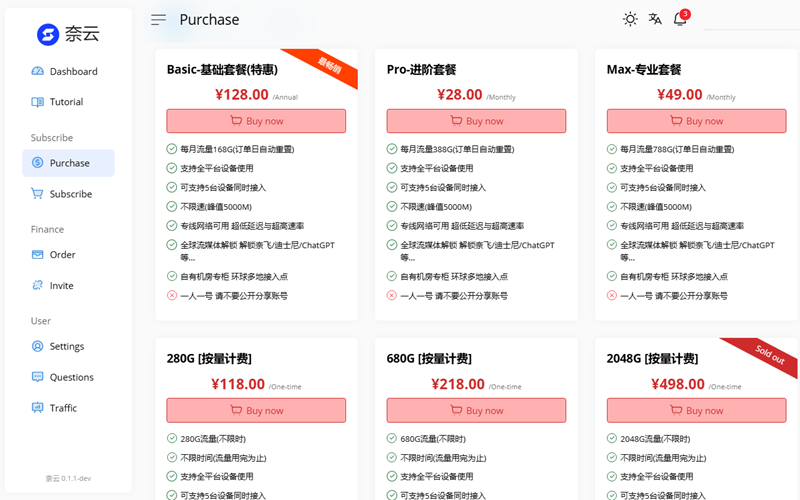This screenshot has width=800, height=500.
Task: Click the Order card icon
Action: point(38,255)
